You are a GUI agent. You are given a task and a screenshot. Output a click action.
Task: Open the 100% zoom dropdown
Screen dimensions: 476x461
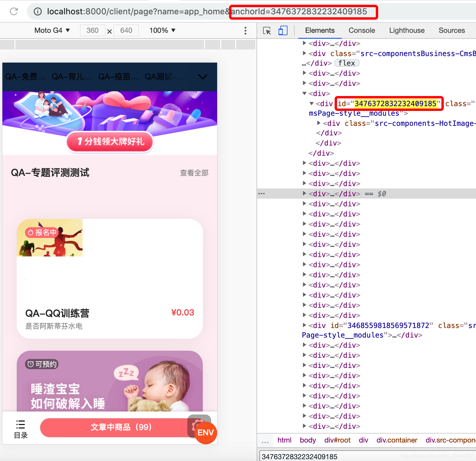coord(162,30)
